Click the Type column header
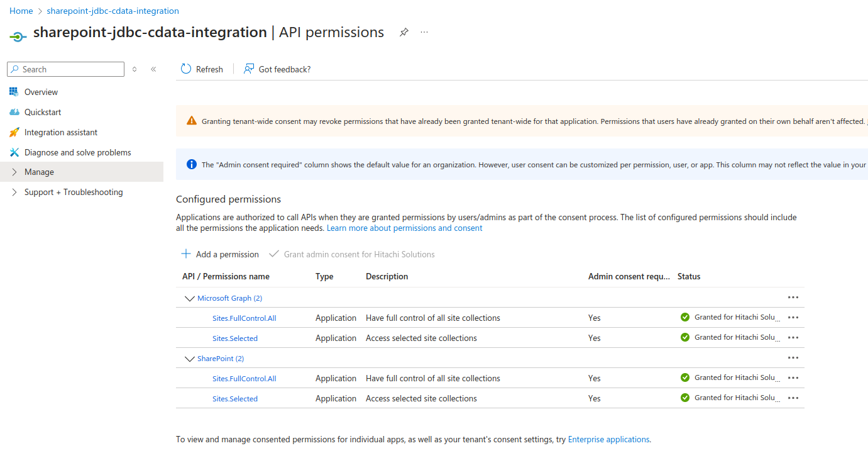The height and width of the screenshot is (458, 868). tap(324, 276)
